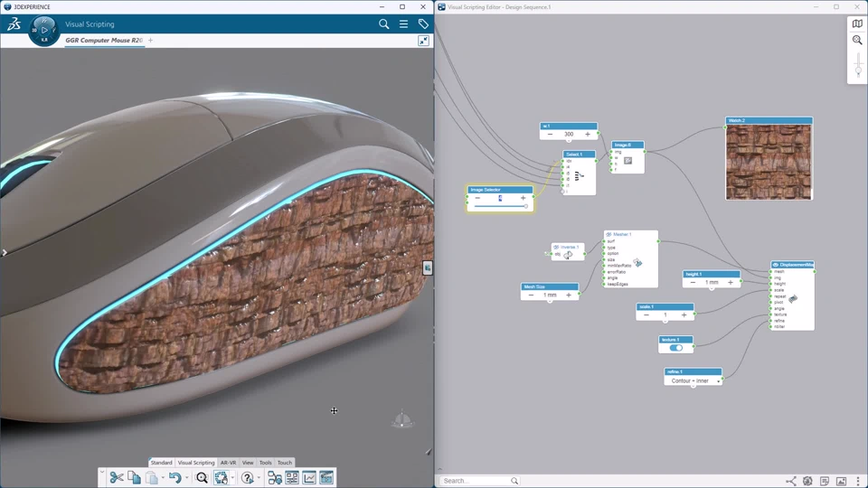
Task: Increase the Mesh Size value with plus
Action: (x=569, y=295)
